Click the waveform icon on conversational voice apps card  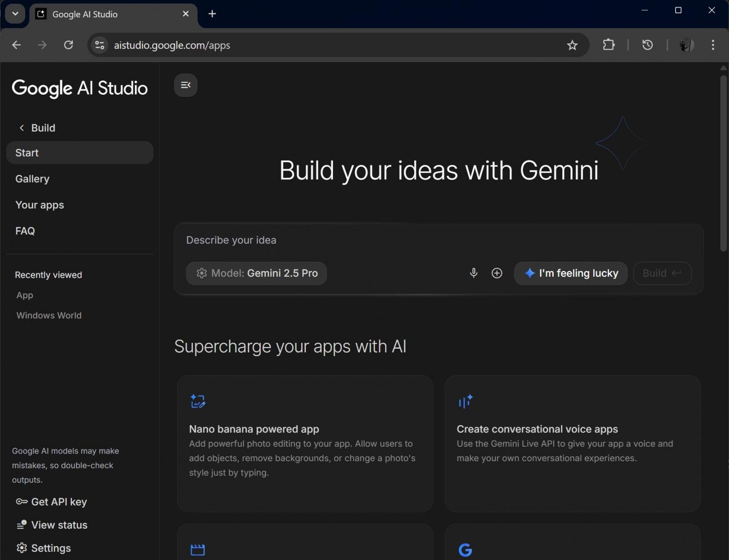[x=465, y=401]
